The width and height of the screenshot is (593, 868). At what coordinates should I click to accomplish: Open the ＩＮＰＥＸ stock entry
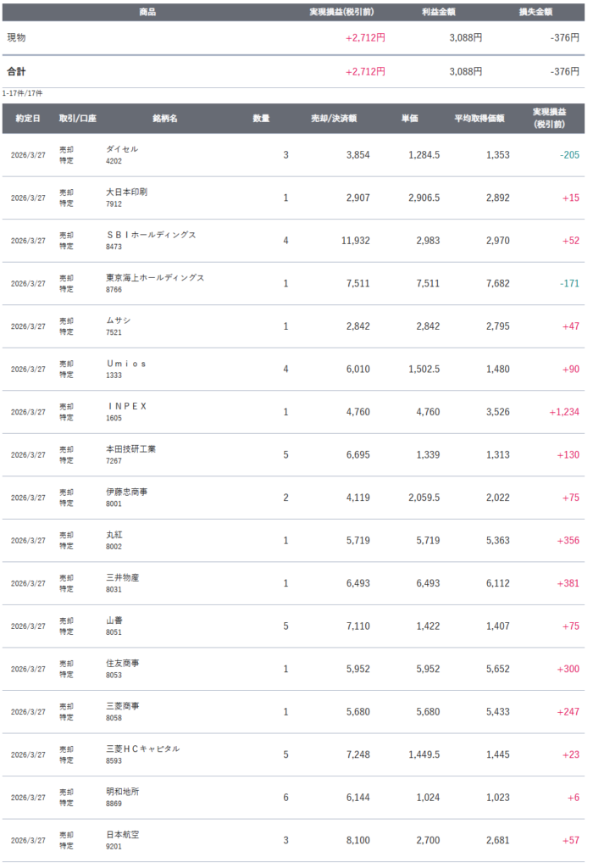pos(127,406)
